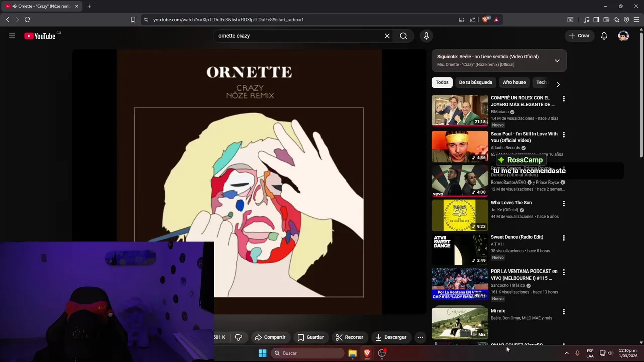
Task: Open YouTube notifications bell
Action: [604, 36]
